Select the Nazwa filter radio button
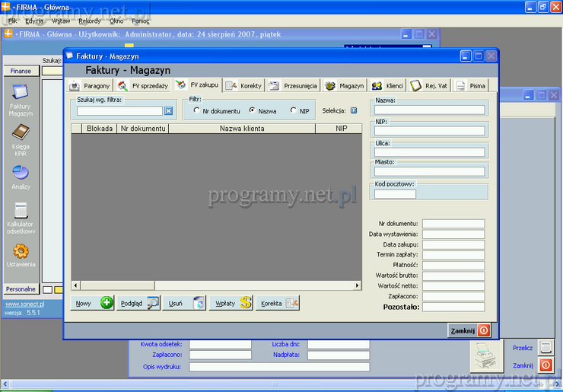Image resolution: width=563 pixels, height=392 pixels. pos(252,111)
